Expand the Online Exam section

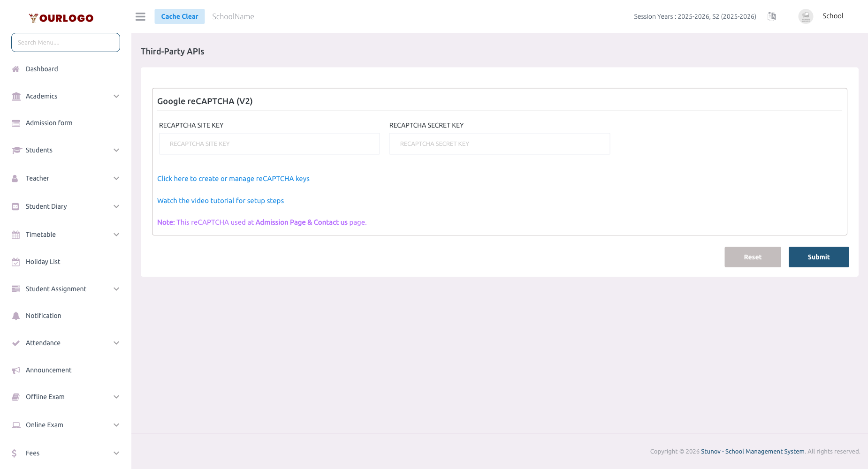click(116, 424)
